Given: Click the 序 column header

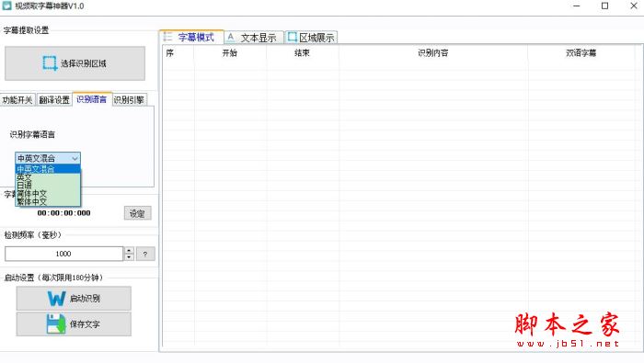Looking at the screenshot, I should (x=178, y=53).
